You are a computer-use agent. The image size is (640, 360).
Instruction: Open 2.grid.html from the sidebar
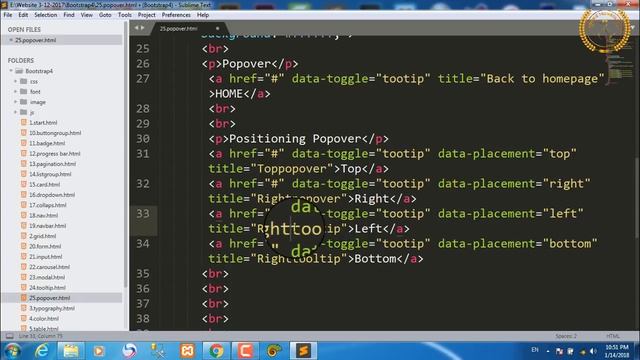(42, 236)
